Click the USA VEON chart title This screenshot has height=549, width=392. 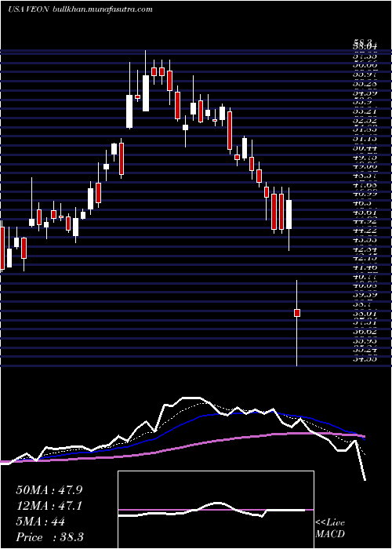30,9
